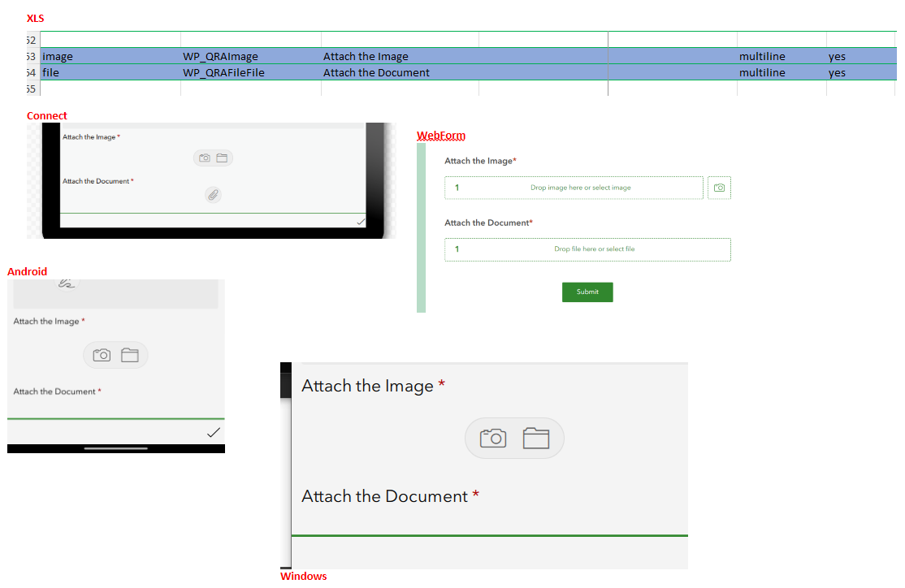Viewport: 905px width, 588px height.
Task: Click 'Attach the Image' label in WebForm
Action: [478, 161]
